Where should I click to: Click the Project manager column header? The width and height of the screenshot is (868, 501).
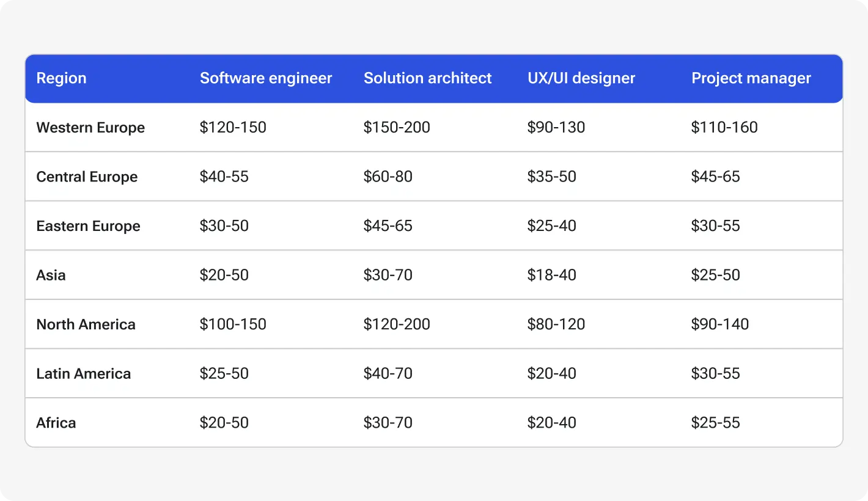point(751,78)
